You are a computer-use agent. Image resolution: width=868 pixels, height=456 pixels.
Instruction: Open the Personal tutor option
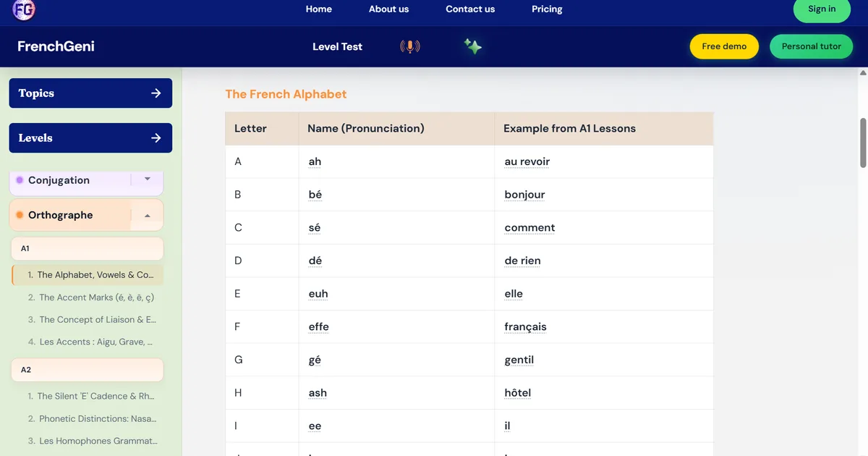point(812,46)
